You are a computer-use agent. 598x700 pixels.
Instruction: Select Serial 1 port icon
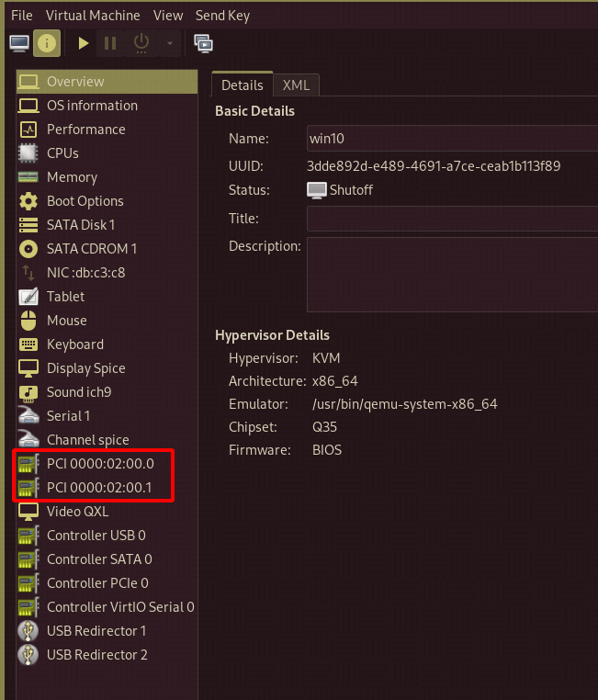tap(28, 416)
